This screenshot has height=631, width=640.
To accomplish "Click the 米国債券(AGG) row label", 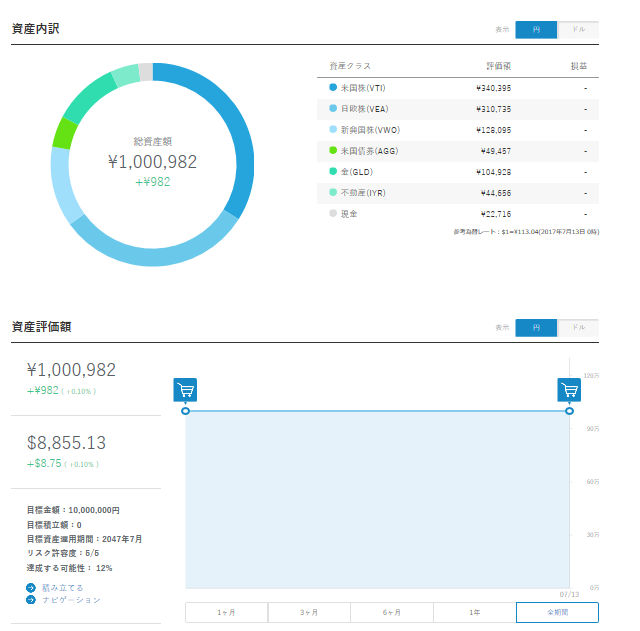I will pos(369,151).
